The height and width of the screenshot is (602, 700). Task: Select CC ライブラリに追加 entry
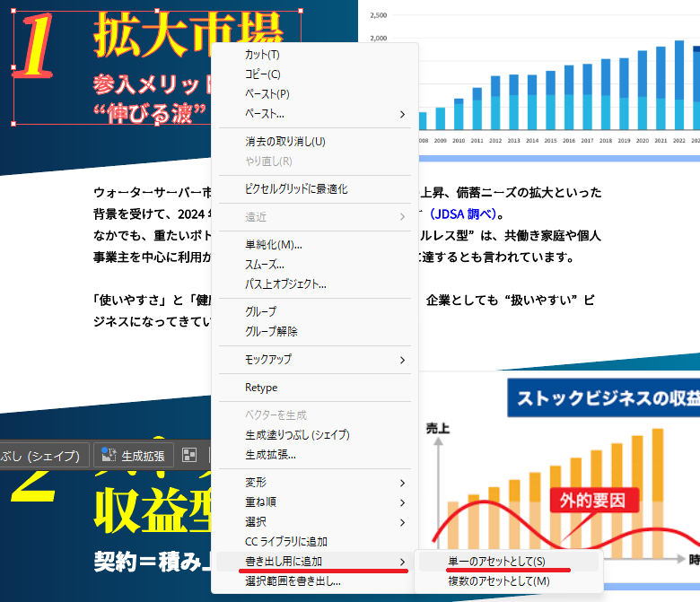(x=285, y=542)
